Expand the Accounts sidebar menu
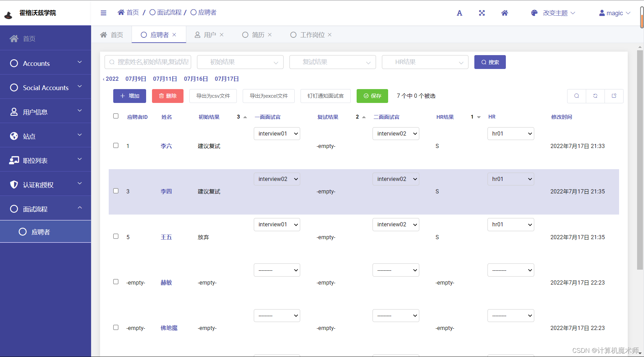Image resolution: width=644 pixels, height=357 pixels. 45,63
